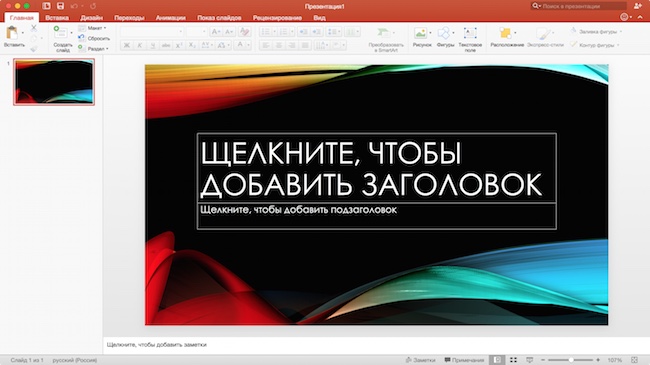
Task: Click the Arrange (Расположение) icon
Action: pos(505,33)
